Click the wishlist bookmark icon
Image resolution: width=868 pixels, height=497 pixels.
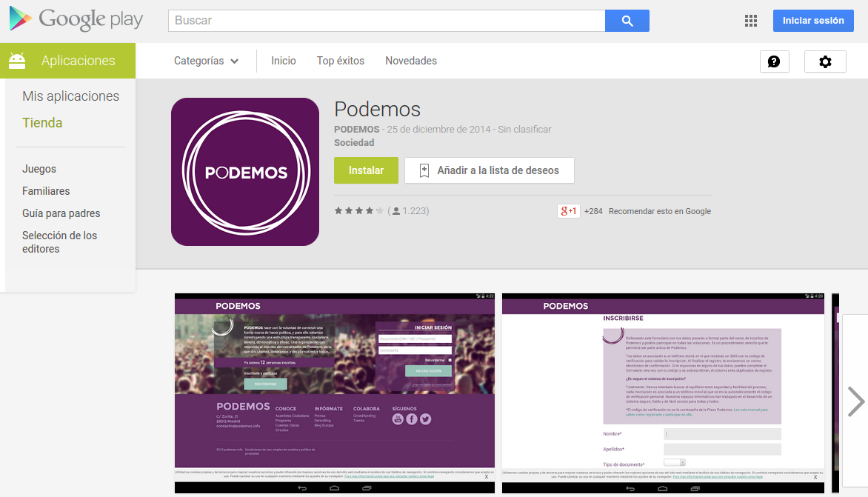(424, 170)
